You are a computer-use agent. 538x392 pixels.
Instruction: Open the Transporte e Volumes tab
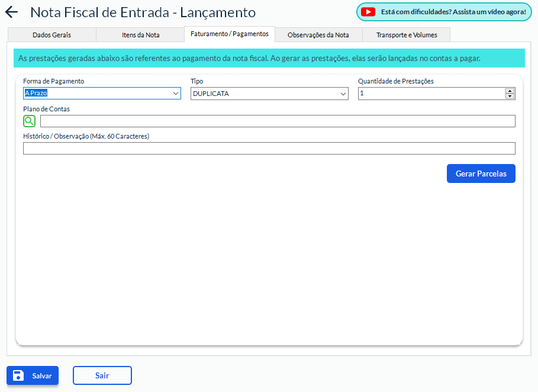(407, 35)
